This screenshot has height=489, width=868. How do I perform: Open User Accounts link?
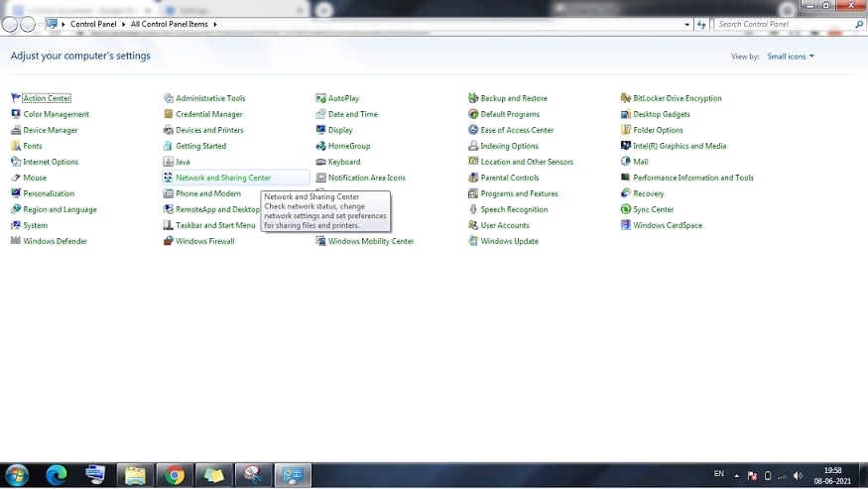[505, 225]
